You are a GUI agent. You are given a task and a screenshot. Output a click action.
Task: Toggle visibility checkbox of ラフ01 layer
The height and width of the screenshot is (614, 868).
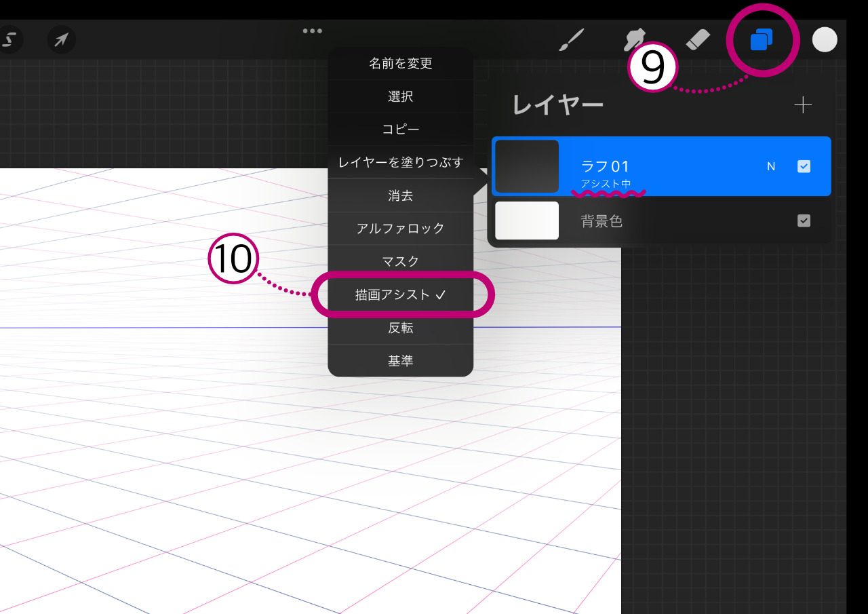804,166
